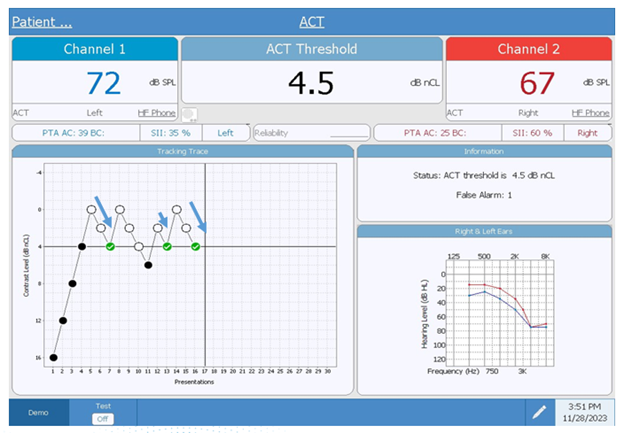Open the ACT stimulus selector under Channel 1
Screen dimensions: 624x433
(x=21, y=113)
